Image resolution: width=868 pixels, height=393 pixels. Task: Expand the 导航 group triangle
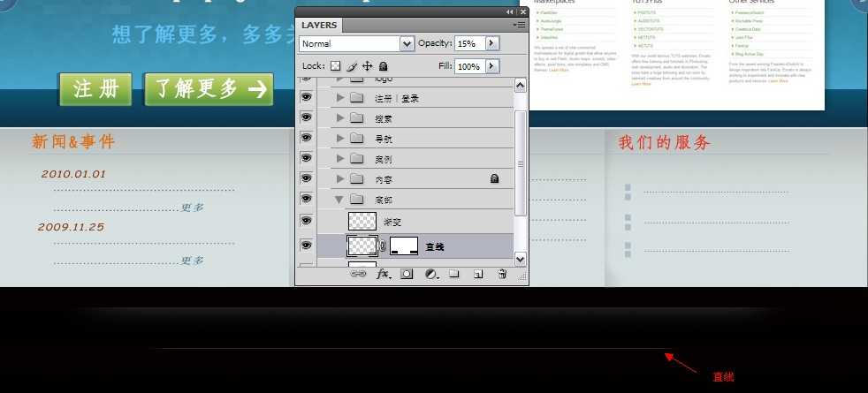click(x=340, y=139)
